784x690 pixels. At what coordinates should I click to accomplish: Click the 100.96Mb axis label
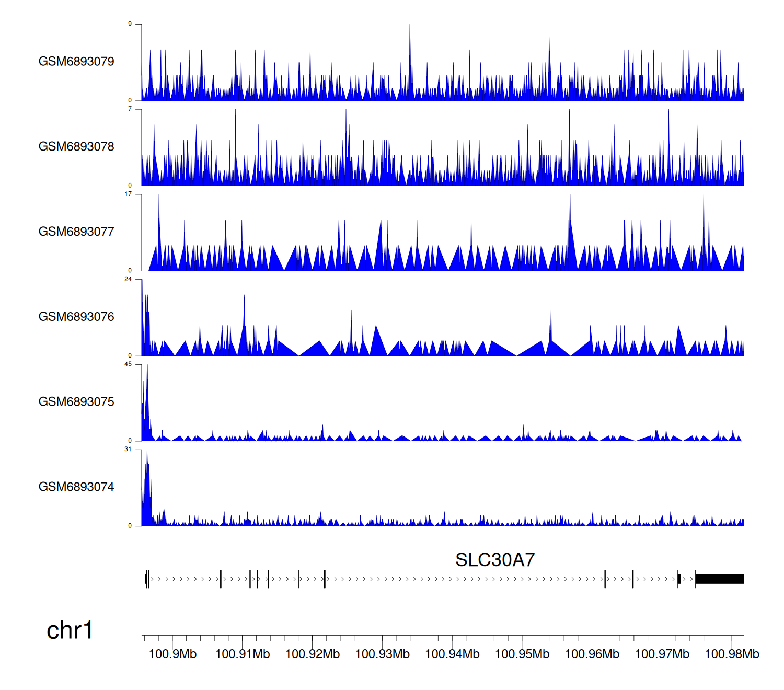coord(592,654)
